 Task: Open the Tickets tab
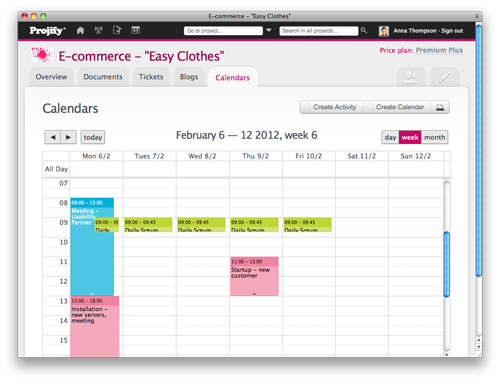click(151, 77)
